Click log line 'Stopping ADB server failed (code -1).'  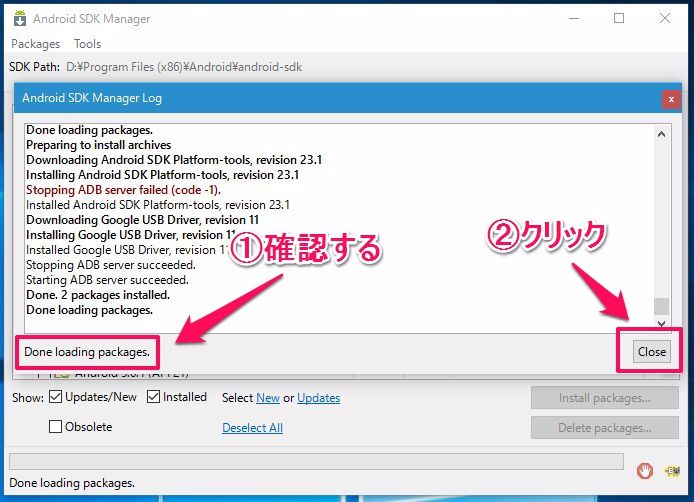click(123, 190)
